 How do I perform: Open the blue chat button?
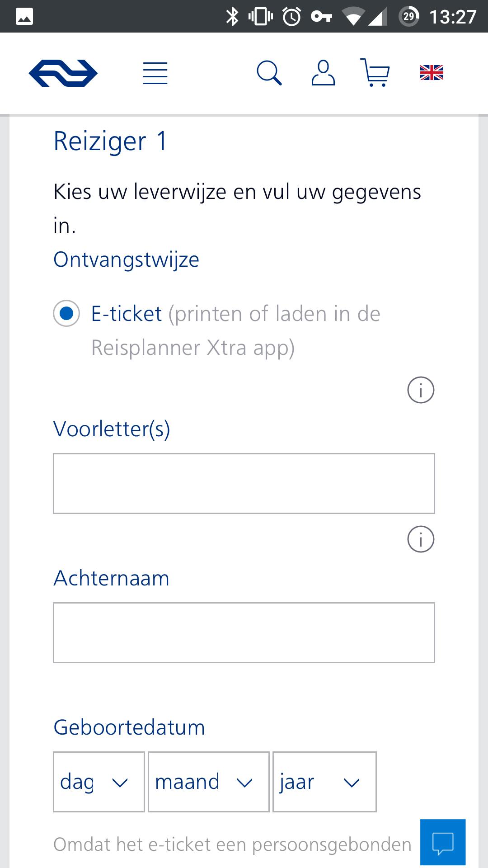point(442,842)
